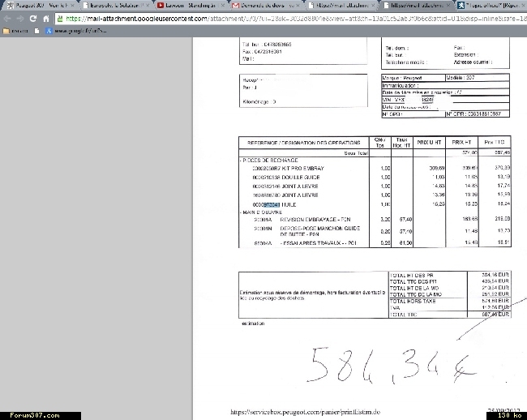Click the 'TOTAL HT DES PR' label

(412, 275)
